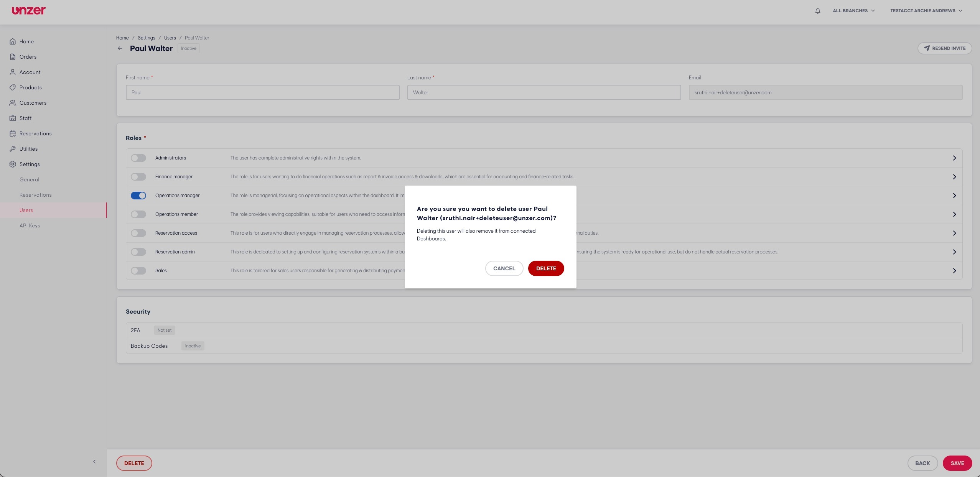The image size is (980, 477).
Task: Open the Testacct Archie Andrews user menu
Action: [x=926, y=11]
